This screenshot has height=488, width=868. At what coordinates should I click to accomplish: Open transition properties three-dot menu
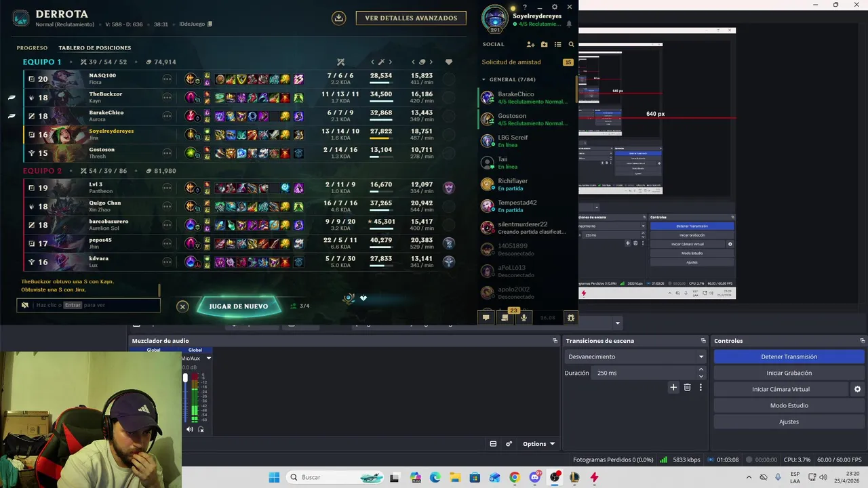(701, 388)
